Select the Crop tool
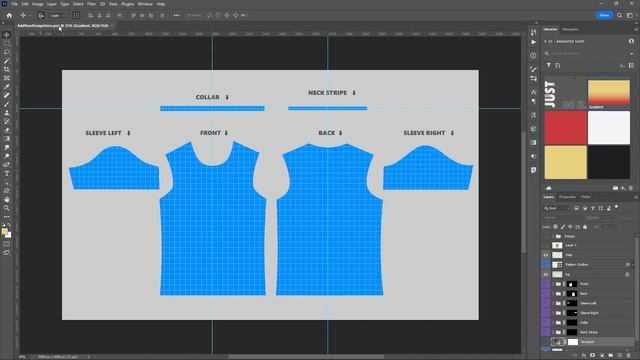The image size is (640, 360). point(7,69)
